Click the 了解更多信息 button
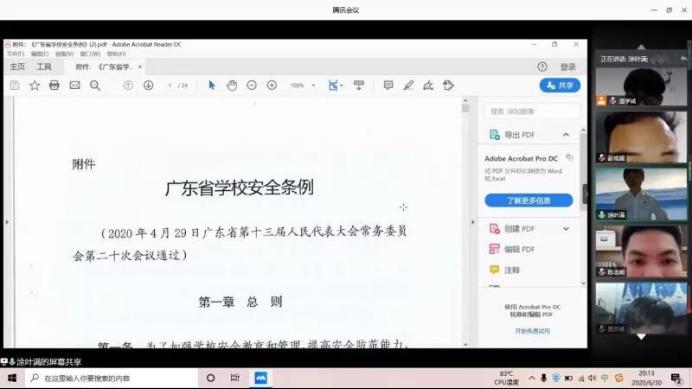Viewport: 692px width, 389px height. (529, 200)
